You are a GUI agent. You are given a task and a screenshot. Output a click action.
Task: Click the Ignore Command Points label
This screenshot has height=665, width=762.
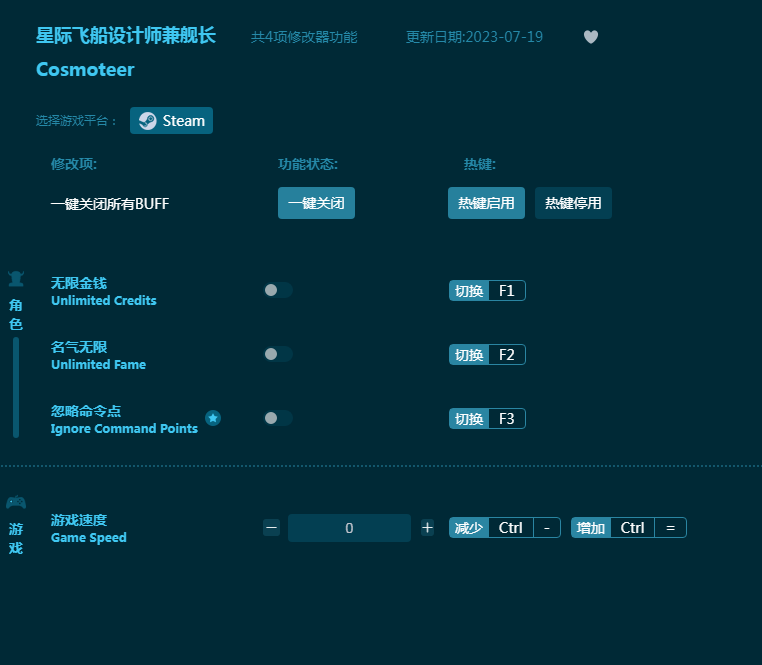pyautogui.click(x=124, y=428)
